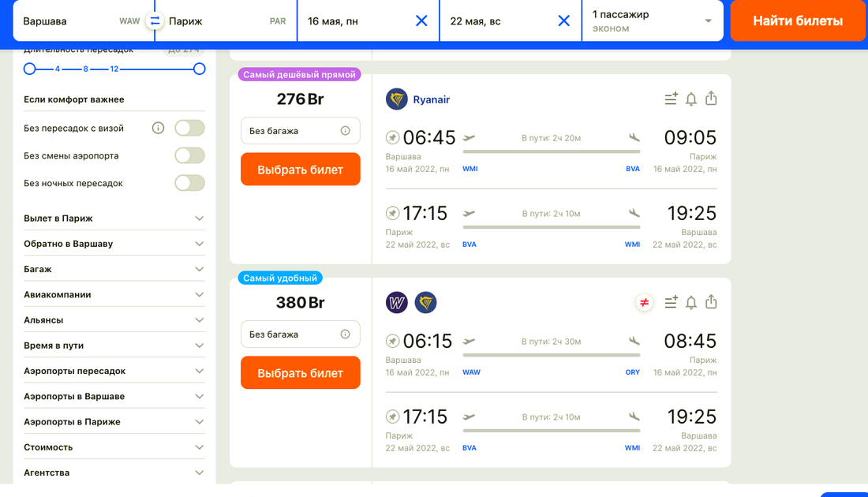Add Ryanair ticket to favorites list
The height and width of the screenshot is (497, 868).
point(671,99)
